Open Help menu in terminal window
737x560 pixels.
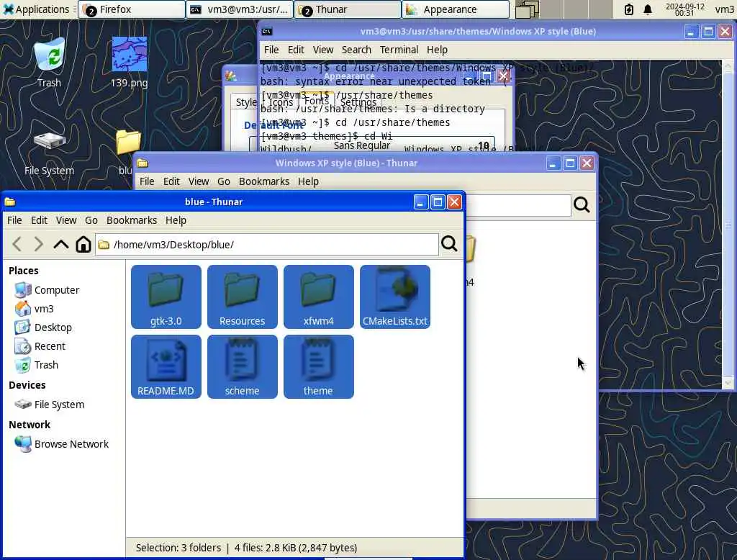point(437,50)
